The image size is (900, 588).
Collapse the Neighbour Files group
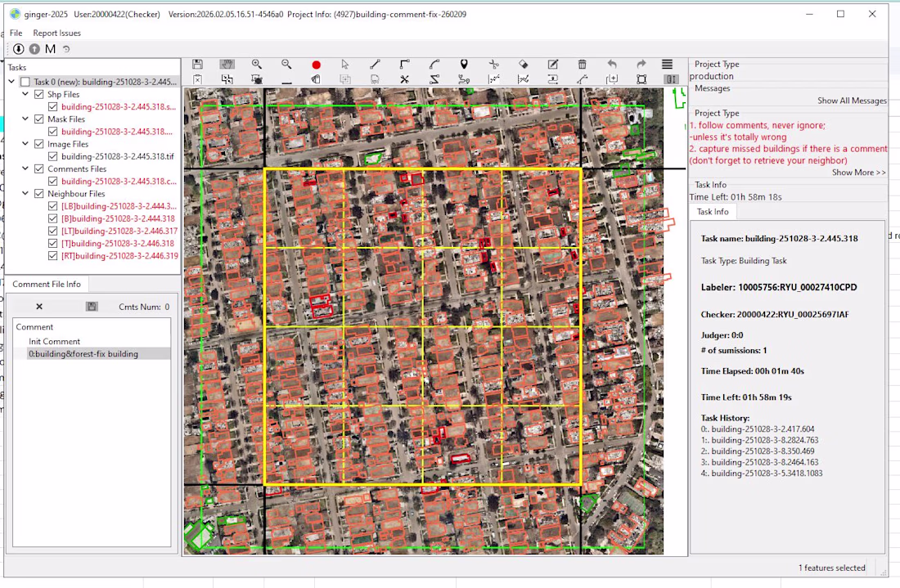(25, 193)
